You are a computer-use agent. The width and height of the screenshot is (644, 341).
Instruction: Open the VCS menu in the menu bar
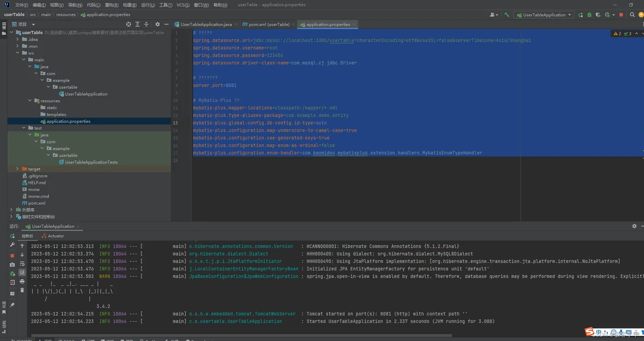click(x=183, y=5)
